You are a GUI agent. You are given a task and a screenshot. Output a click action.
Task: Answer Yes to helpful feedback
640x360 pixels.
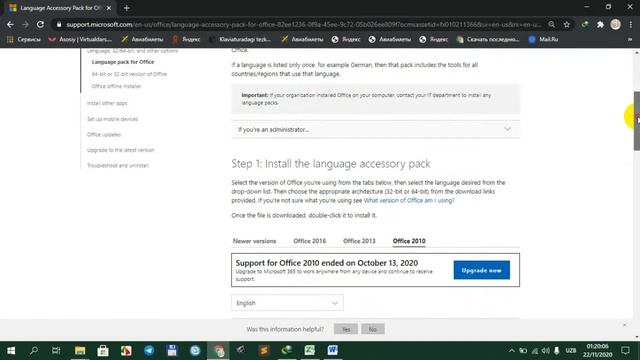click(346, 329)
